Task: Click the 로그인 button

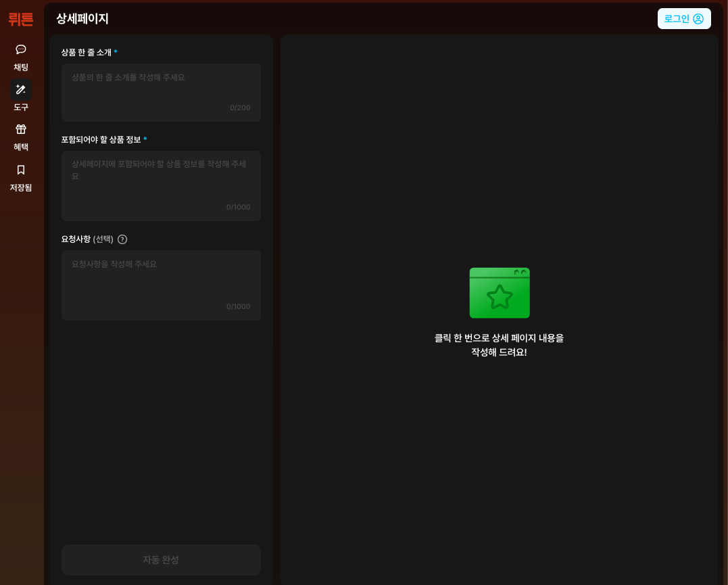Action: [x=684, y=18]
